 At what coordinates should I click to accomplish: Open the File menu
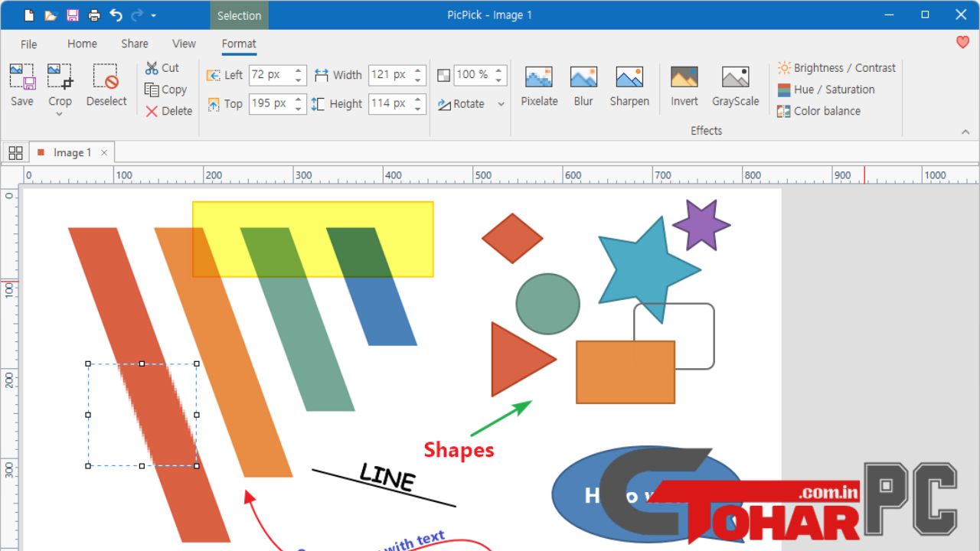click(29, 44)
